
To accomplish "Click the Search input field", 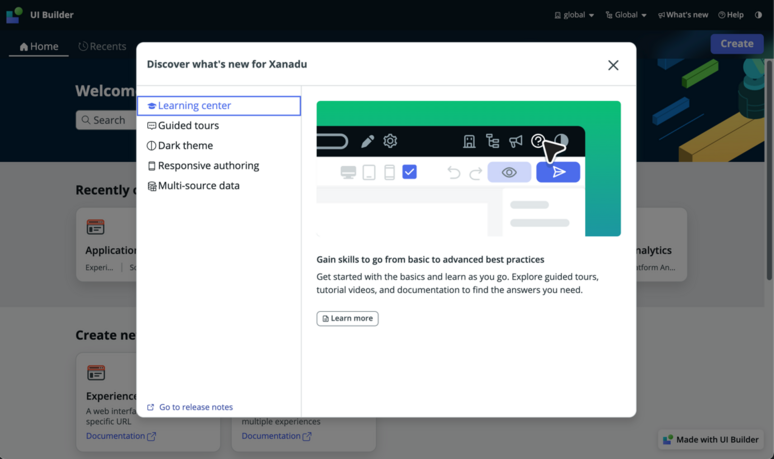I will [x=106, y=120].
